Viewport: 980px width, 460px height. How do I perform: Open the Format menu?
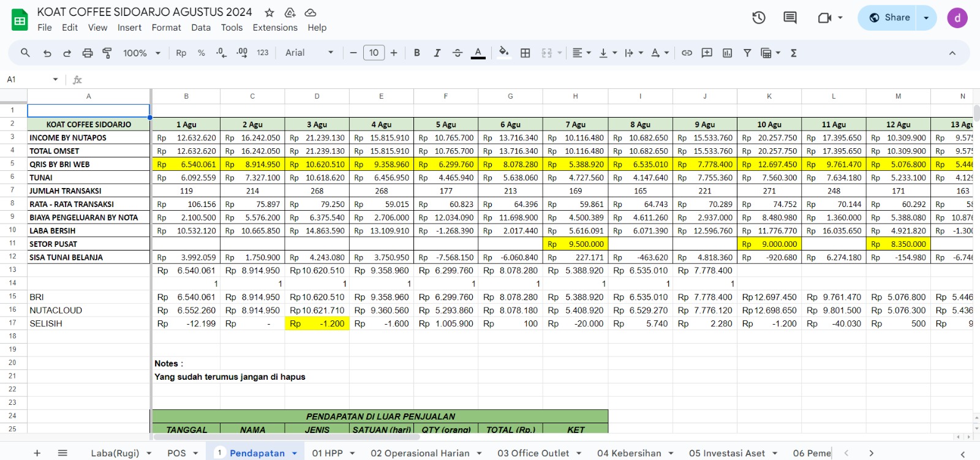click(x=167, y=28)
